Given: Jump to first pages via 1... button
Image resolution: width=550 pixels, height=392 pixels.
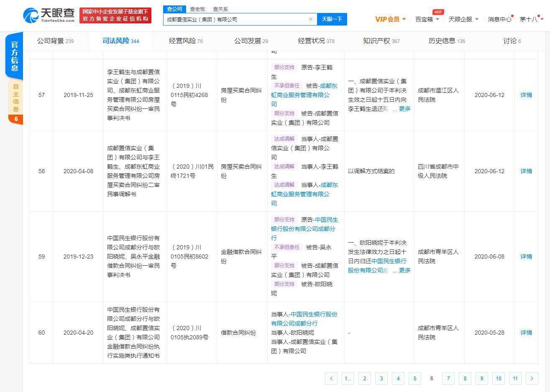Looking at the screenshot, I should point(348,378).
